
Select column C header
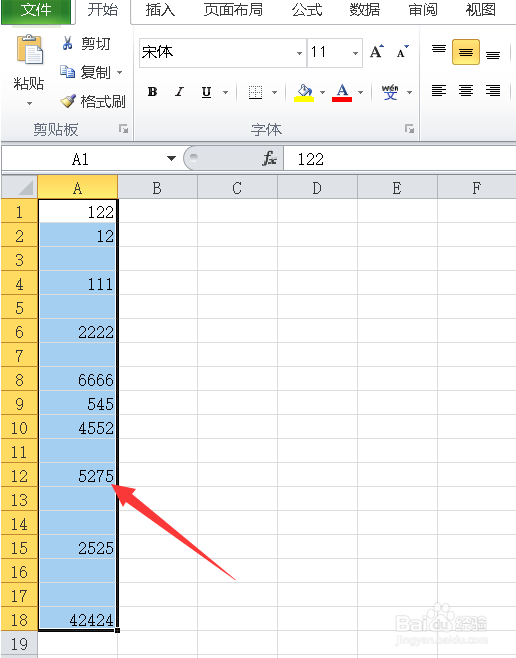click(x=237, y=188)
